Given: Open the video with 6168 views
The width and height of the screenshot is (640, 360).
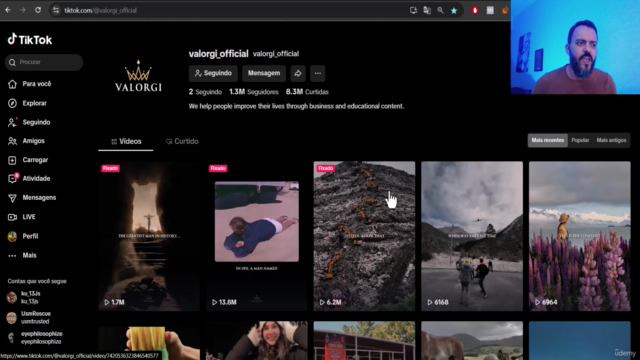Looking at the screenshot, I should (472, 236).
